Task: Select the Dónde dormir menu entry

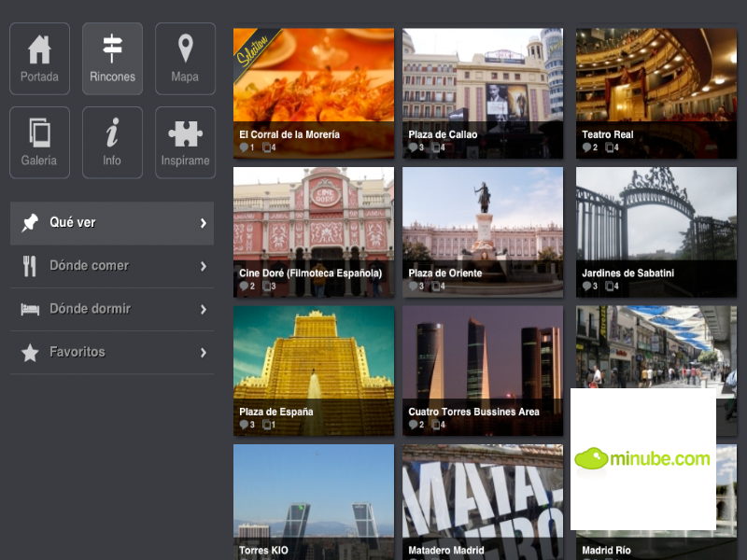Action: click(112, 310)
